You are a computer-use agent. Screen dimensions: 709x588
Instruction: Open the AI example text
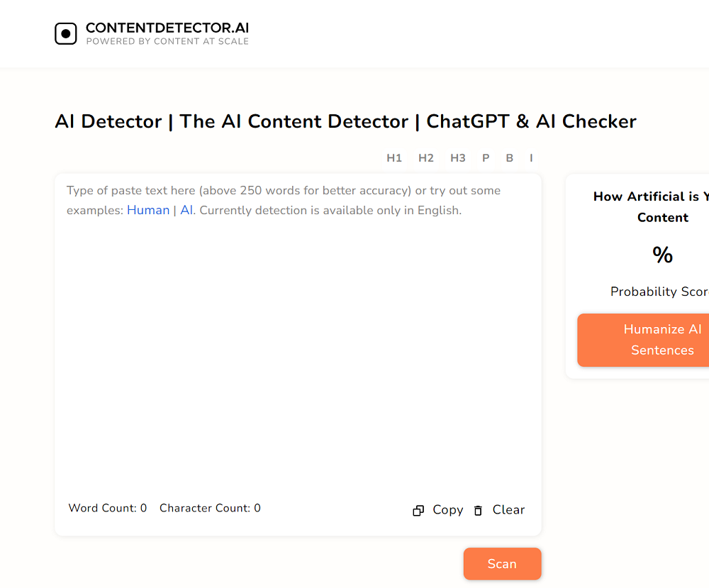point(186,210)
